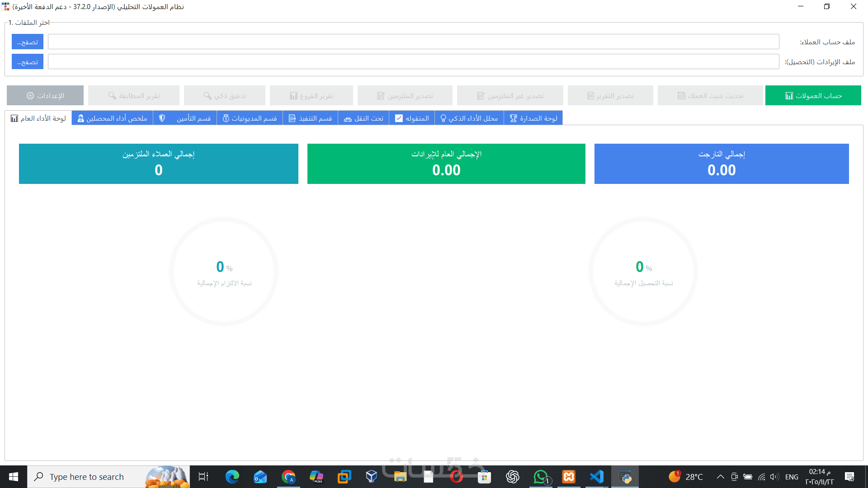Open Visual Studio Code from taskbar

[597, 477]
